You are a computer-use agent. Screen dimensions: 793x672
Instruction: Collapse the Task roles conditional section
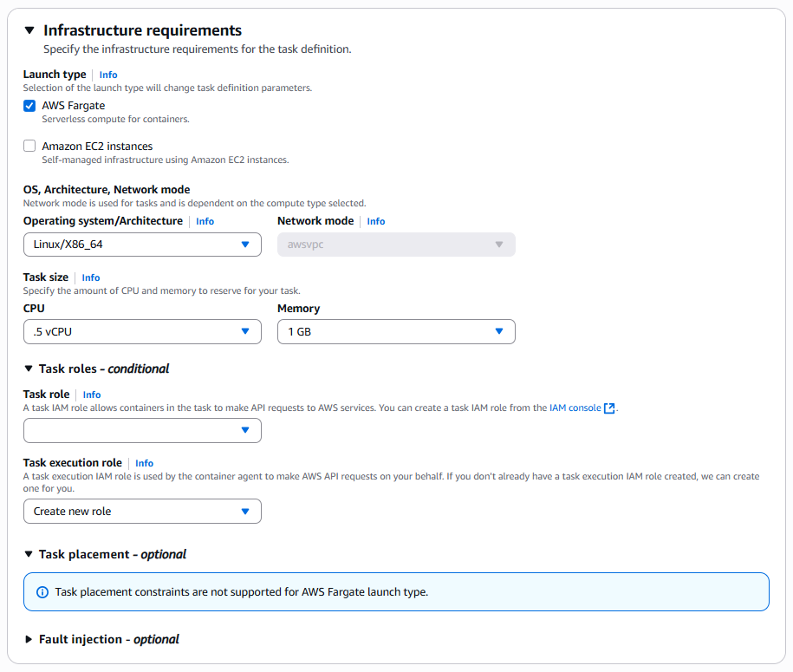[29, 369]
